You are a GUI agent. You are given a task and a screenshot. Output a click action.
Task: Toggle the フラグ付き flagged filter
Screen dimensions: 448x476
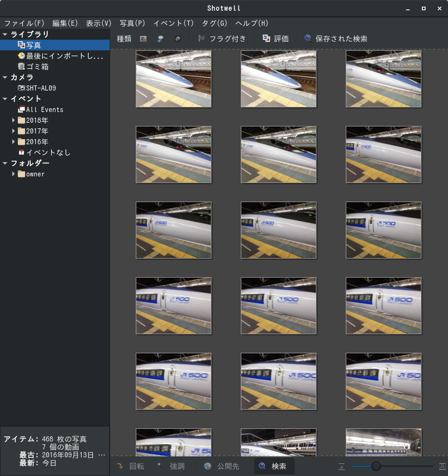click(222, 39)
